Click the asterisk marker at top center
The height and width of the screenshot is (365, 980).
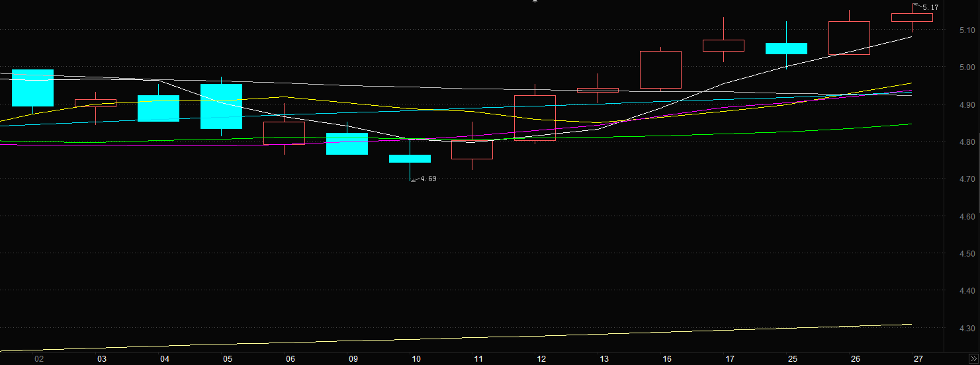(535, 2)
